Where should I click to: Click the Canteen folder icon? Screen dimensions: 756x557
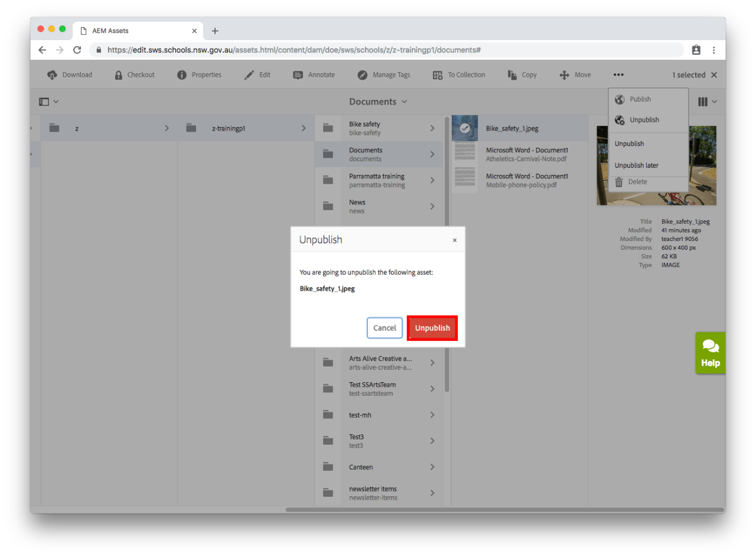(x=328, y=467)
